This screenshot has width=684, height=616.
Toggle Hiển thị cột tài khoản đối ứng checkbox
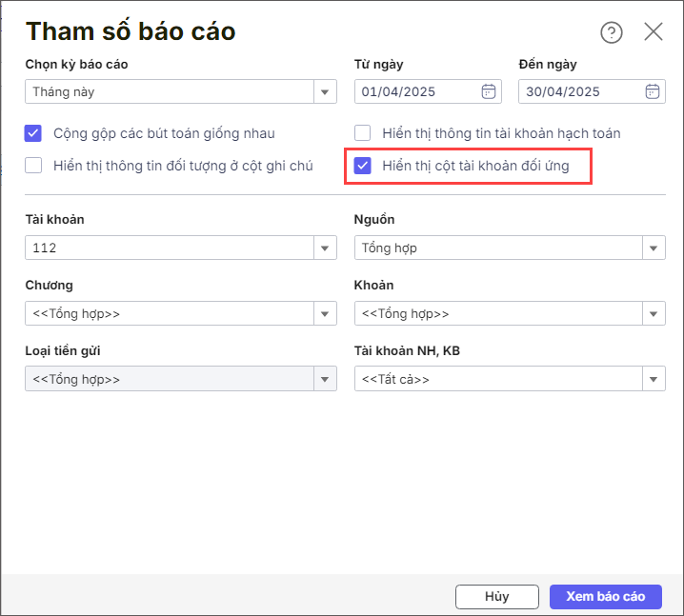click(363, 166)
